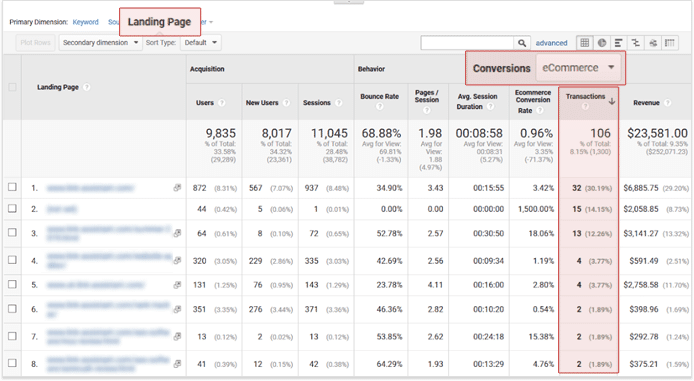Switch to the Performance bar view
This screenshot has width=694, height=381.
pos(619,43)
